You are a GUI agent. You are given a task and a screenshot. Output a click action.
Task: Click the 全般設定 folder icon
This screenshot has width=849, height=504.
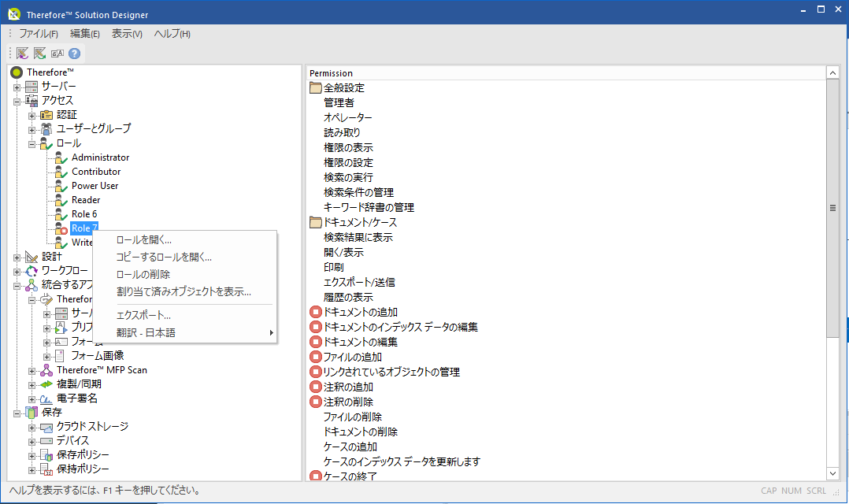coord(316,87)
